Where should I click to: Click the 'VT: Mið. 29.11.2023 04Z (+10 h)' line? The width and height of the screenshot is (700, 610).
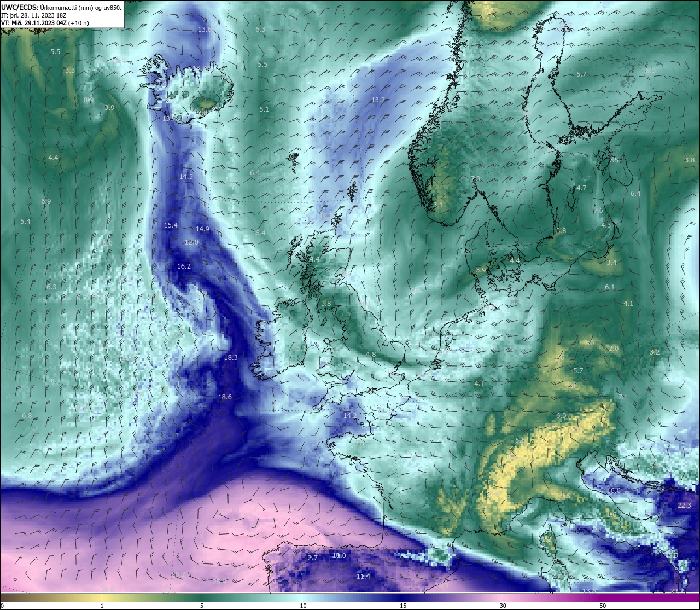click(x=45, y=23)
